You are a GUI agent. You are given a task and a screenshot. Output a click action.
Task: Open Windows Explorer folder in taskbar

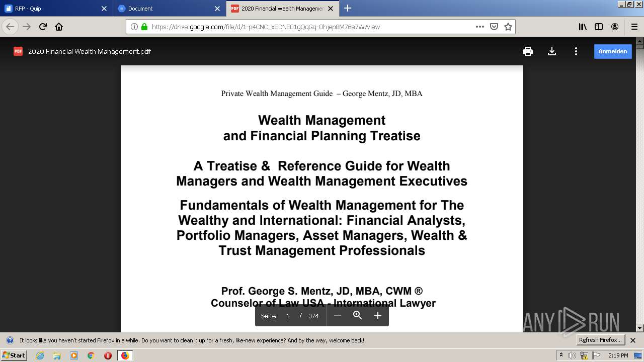57,355
